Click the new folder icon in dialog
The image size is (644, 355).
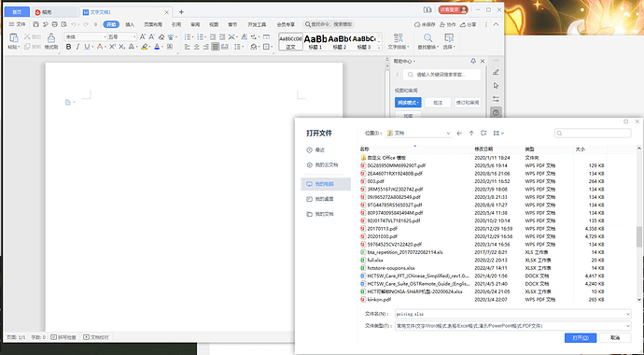pos(483,133)
